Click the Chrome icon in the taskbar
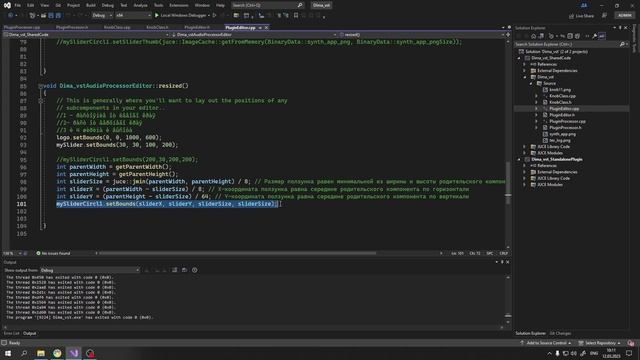 [57, 353]
